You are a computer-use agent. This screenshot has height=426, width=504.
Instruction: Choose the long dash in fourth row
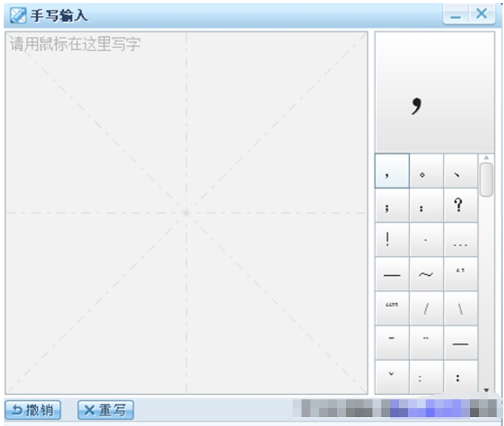tap(392, 274)
